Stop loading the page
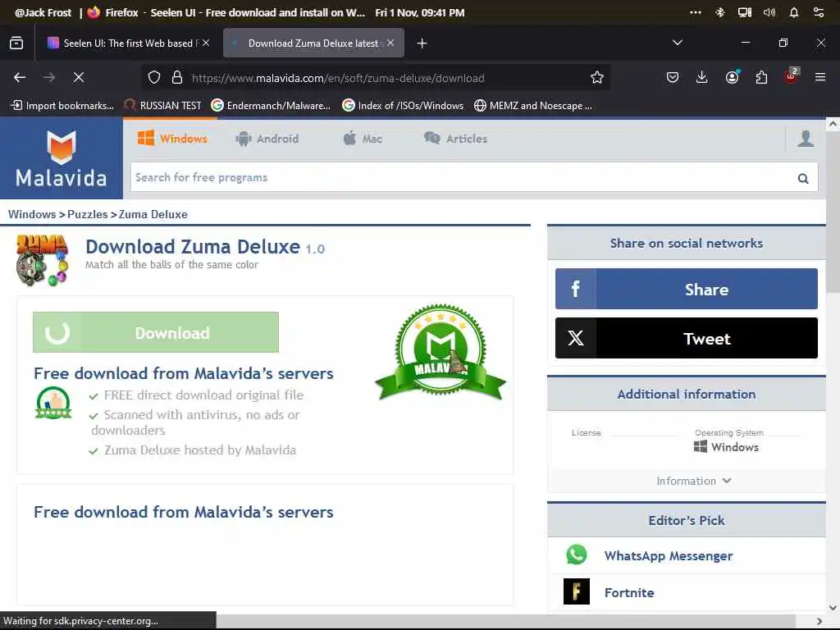The height and width of the screenshot is (630, 840). pos(79,78)
